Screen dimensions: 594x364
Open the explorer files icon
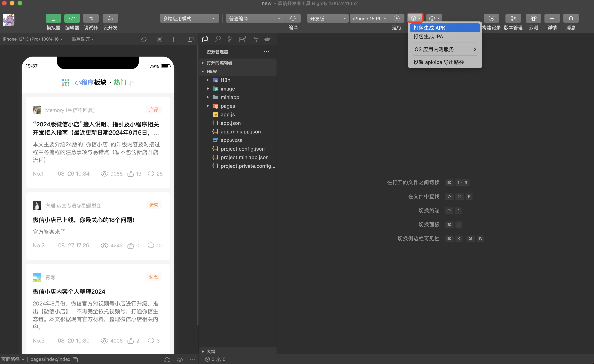pyautogui.click(x=205, y=39)
